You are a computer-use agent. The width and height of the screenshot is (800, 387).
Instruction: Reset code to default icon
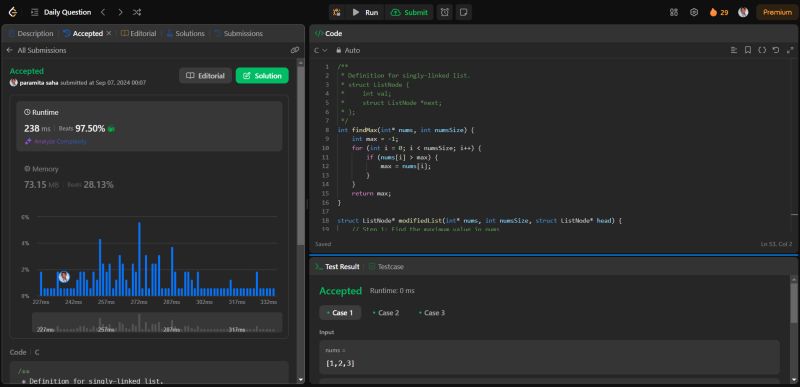click(776, 50)
